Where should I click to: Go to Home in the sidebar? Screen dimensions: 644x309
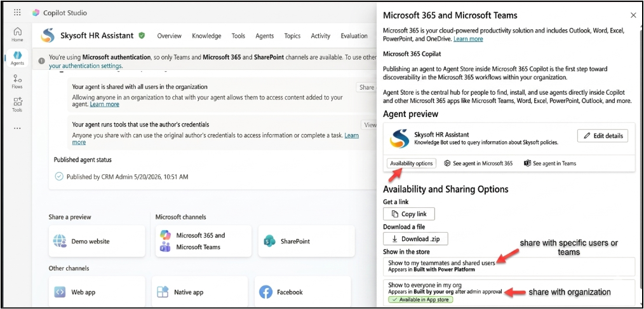(17, 34)
